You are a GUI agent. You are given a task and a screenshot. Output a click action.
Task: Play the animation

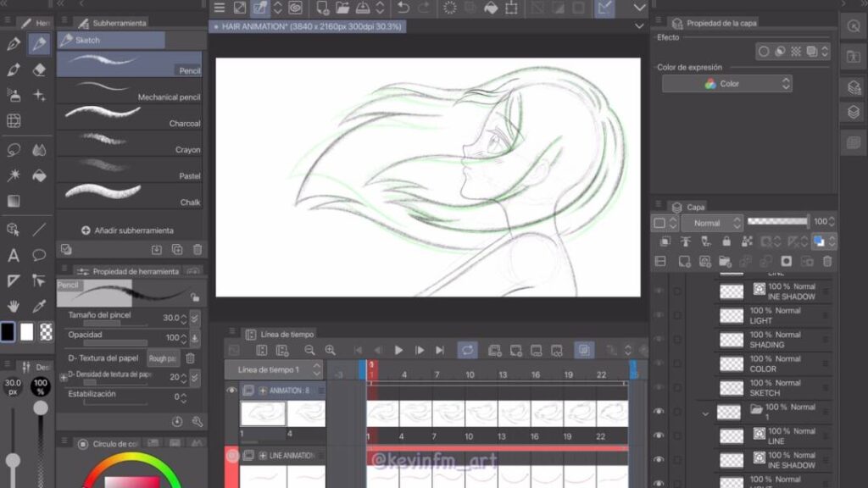tap(398, 350)
